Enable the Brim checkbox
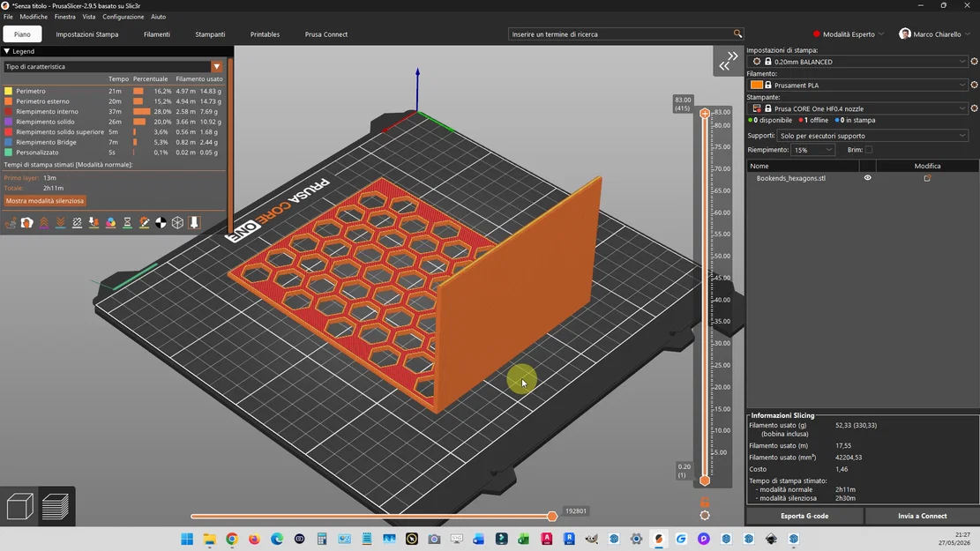The width and height of the screenshot is (980, 551). (x=869, y=150)
